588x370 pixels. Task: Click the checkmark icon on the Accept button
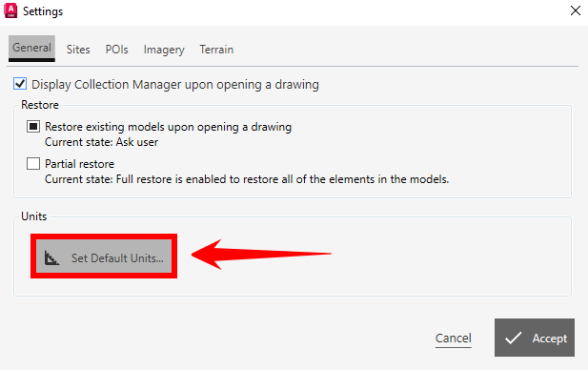coord(513,338)
